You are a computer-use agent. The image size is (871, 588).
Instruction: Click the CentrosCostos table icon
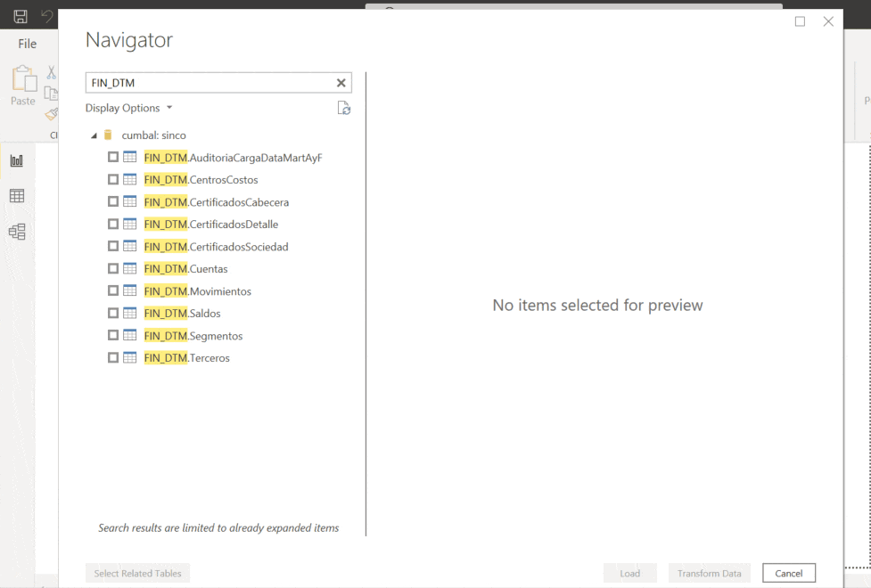[130, 179]
